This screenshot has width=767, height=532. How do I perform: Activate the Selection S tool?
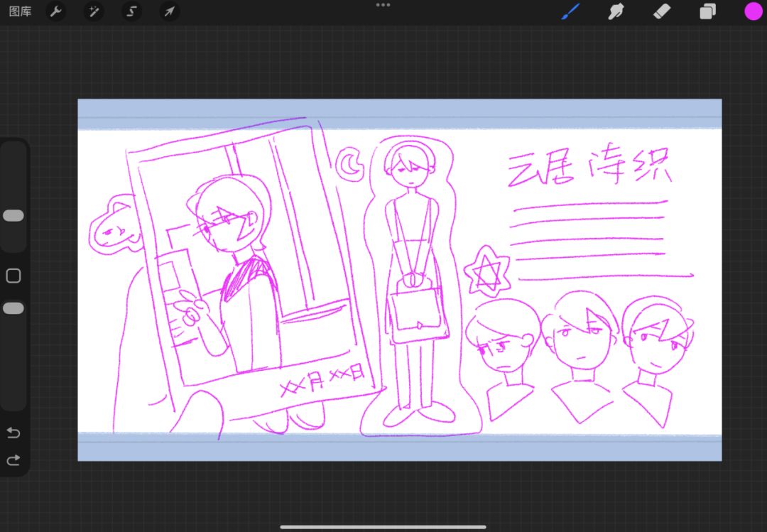(x=131, y=11)
